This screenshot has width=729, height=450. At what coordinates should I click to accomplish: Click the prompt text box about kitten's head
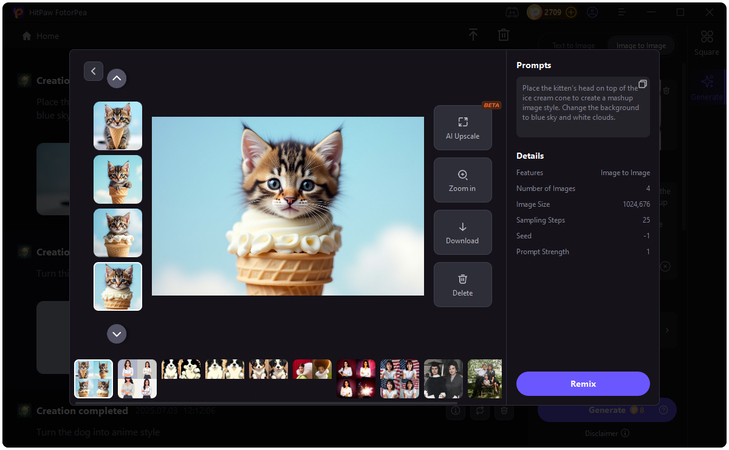click(x=583, y=107)
